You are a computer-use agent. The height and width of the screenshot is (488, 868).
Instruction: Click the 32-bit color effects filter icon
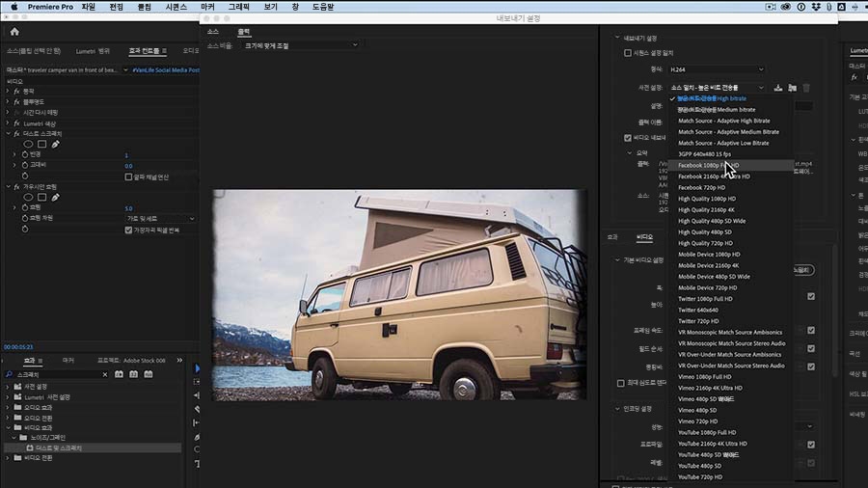click(x=133, y=374)
